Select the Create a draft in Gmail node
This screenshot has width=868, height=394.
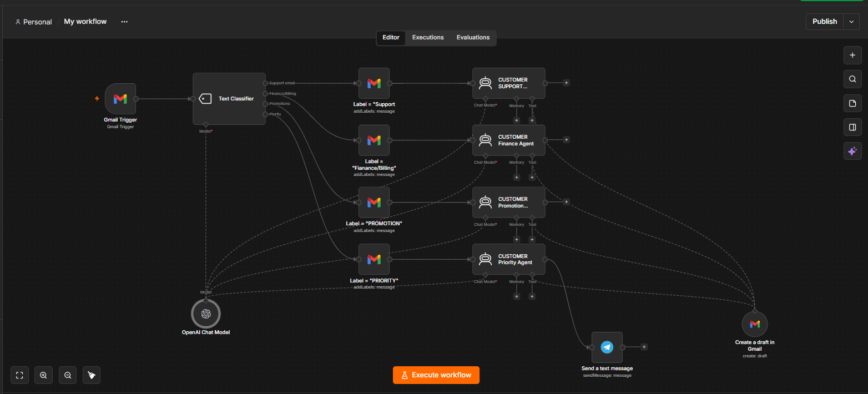755,324
